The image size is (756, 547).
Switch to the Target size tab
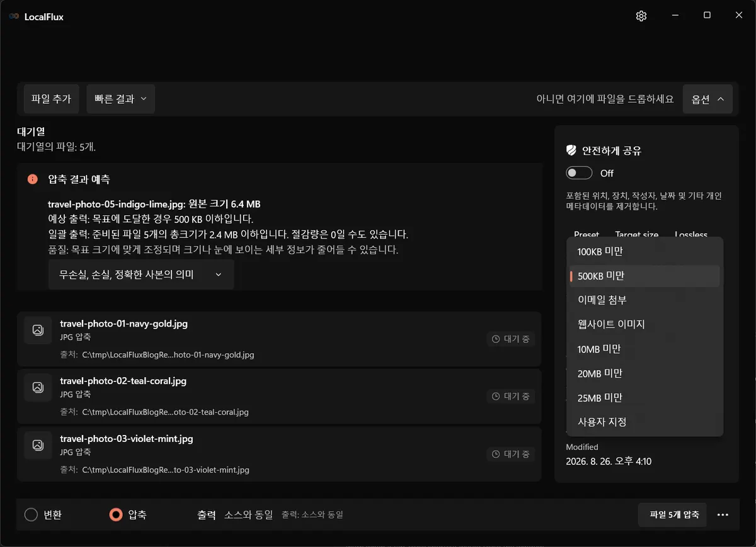pos(637,234)
